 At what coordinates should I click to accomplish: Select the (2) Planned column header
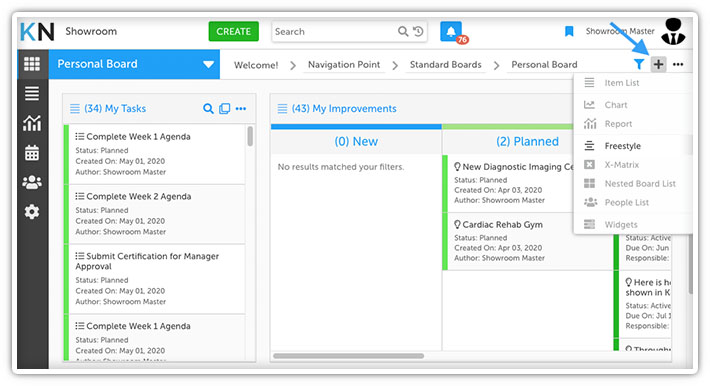[528, 141]
